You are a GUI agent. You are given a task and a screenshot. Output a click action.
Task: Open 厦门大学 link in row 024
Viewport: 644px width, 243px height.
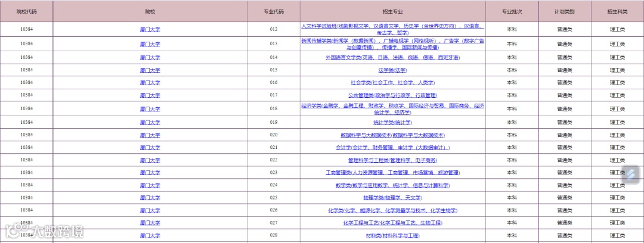(x=150, y=185)
